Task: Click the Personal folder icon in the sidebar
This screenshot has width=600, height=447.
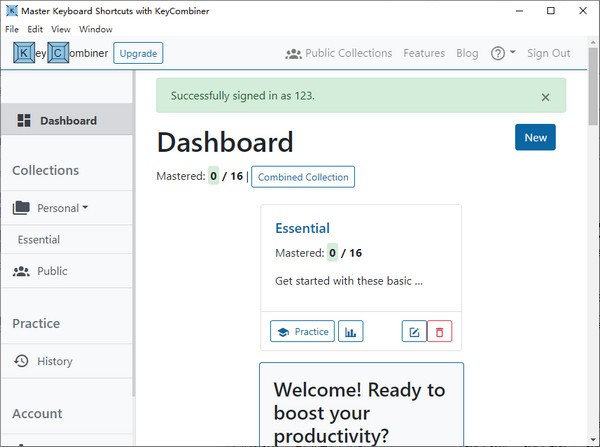Action: (21, 208)
